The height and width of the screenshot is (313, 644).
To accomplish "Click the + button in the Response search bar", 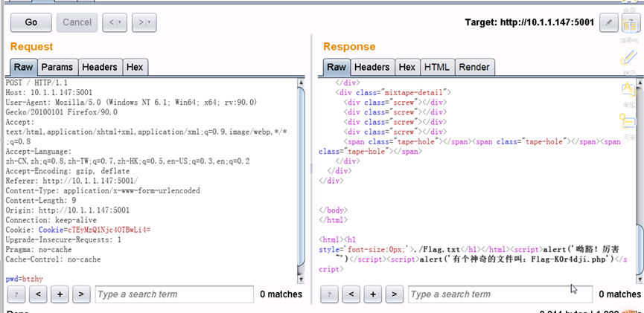I will (x=372, y=294).
